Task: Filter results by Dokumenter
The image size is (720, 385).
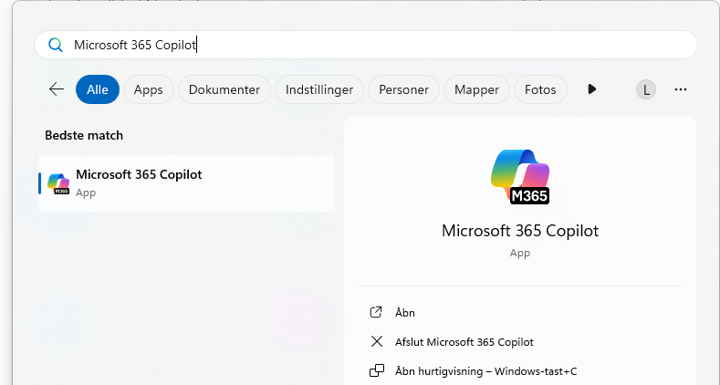Action: pos(224,90)
